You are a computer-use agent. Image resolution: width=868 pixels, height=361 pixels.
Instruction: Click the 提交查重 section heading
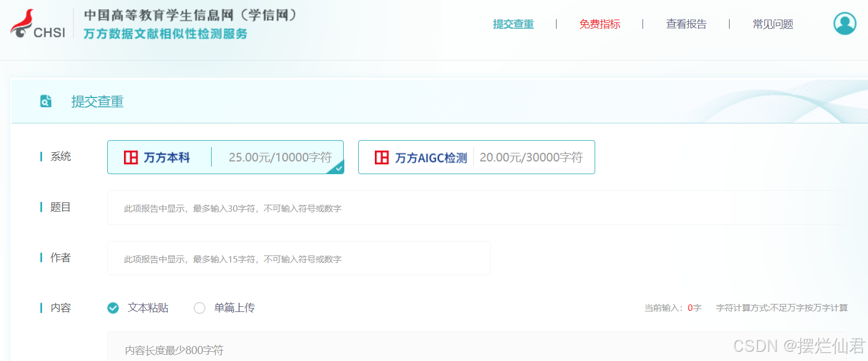pyautogui.click(x=97, y=101)
